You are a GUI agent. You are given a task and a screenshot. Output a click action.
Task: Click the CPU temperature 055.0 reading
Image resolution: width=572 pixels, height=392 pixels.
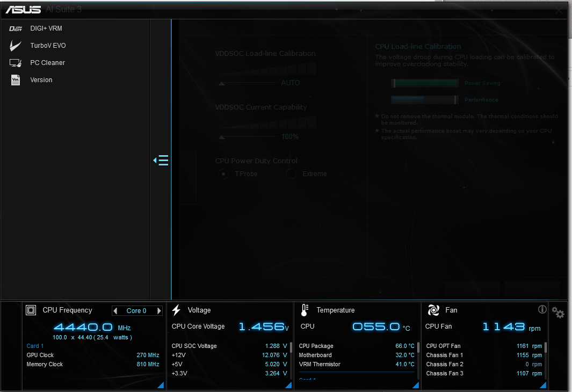click(381, 326)
